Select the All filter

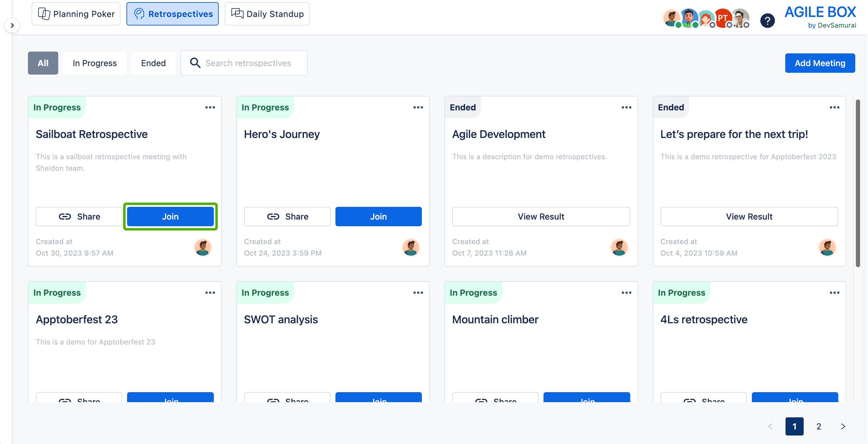point(43,63)
